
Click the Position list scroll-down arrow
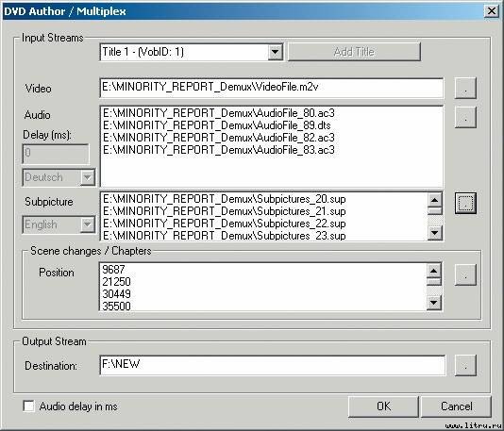(x=433, y=303)
